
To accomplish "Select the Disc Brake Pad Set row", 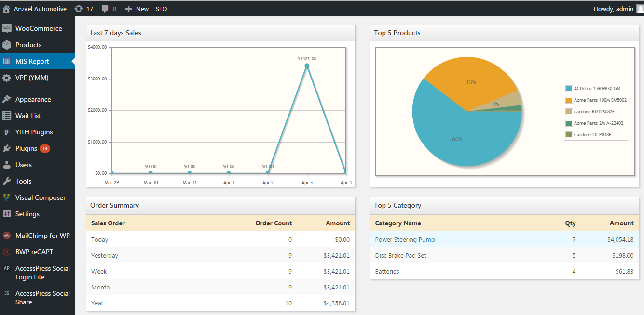I will pos(505,255).
